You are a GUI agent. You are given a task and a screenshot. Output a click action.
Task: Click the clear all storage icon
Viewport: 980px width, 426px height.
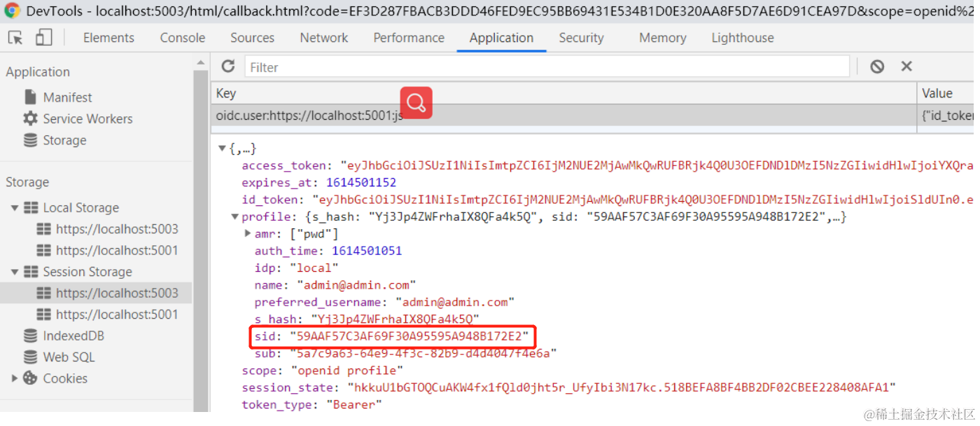pyautogui.click(x=877, y=67)
